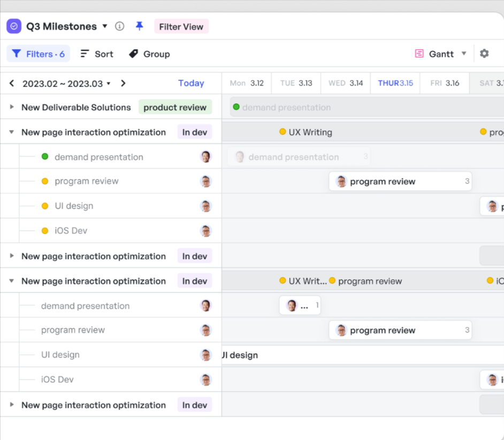This screenshot has width=504, height=440.
Task: Expand the New Deliverable Solutions row
Action: point(12,107)
